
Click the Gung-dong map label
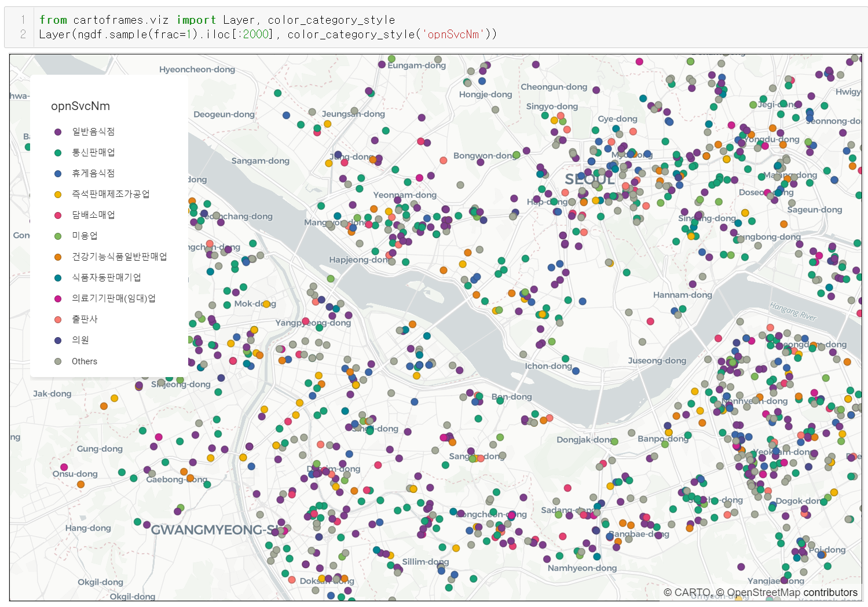pyautogui.click(x=100, y=449)
